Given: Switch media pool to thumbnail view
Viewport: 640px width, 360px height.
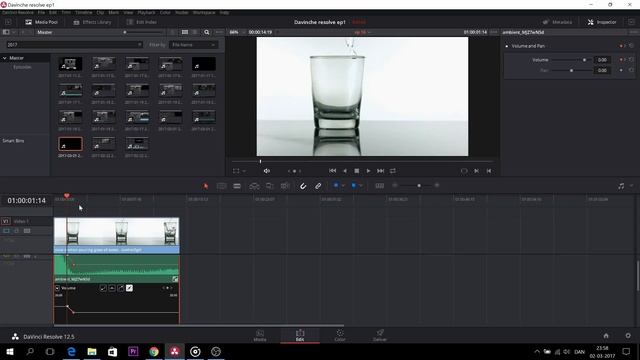Looking at the screenshot, I should pos(185,32).
